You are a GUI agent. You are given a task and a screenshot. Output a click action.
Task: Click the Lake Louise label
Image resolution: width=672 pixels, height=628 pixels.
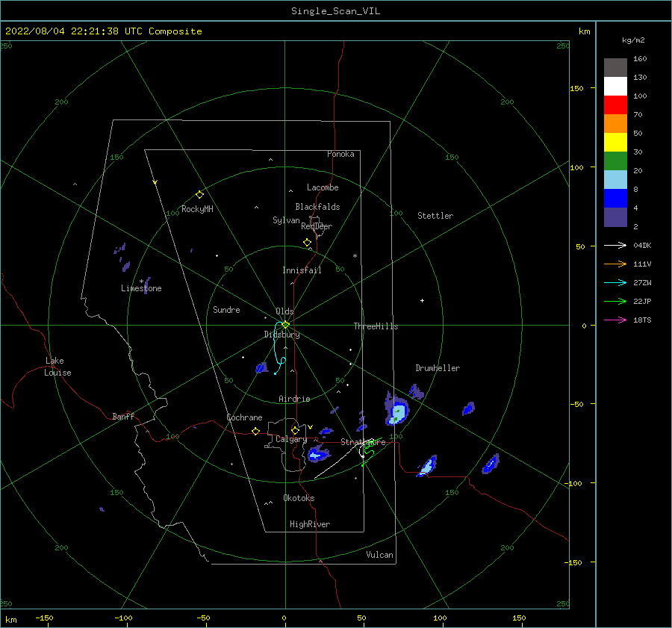pyautogui.click(x=57, y=367)
